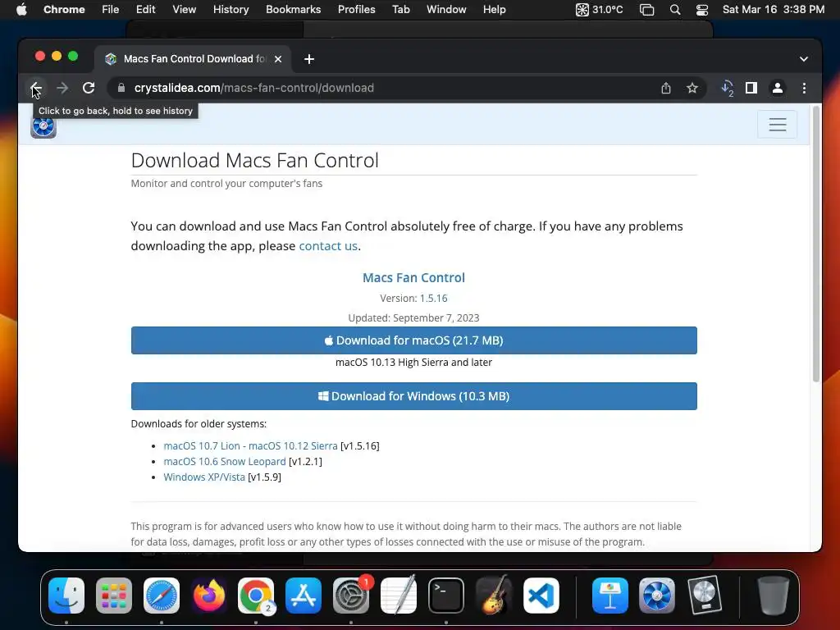Viewport: 840px width, 630px height.
Task: Open the Help menu
Action: click(x=494, y=10)
